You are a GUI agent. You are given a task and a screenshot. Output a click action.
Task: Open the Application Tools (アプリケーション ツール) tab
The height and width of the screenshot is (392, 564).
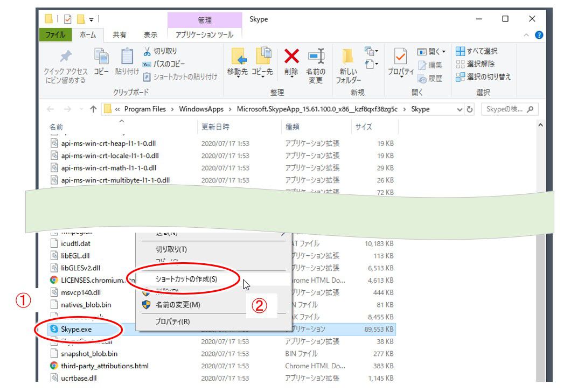click(x=204, y=34)
